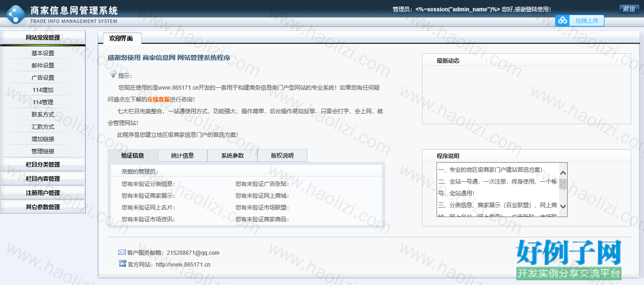644x285 pixels.
Task: Switch to the 版权说明 tab
Action: (282, 155)
